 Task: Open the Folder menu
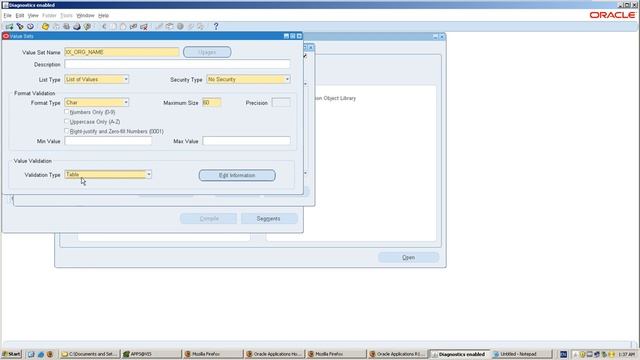49,16
